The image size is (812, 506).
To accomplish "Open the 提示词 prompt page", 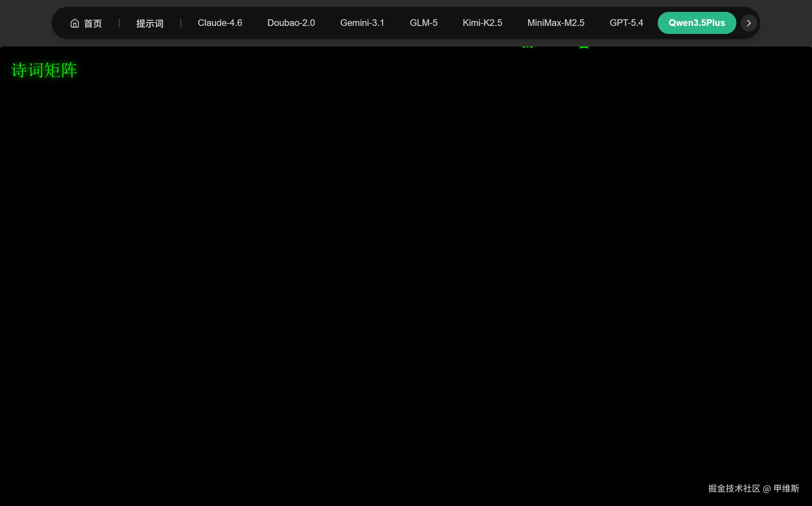I will tap(150, 23).
